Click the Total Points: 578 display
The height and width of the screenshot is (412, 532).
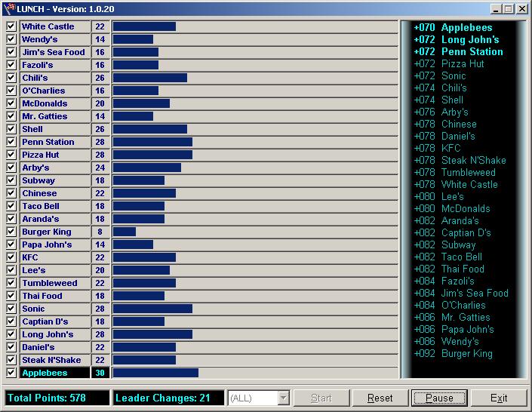click(x=57, y=398)
